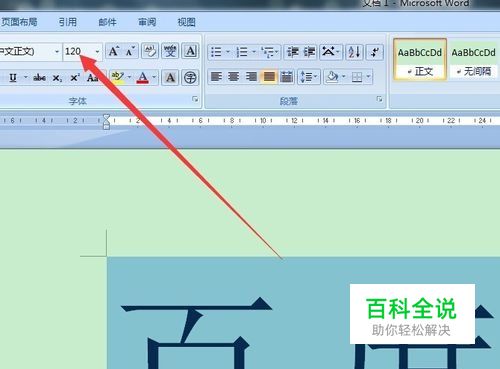Image resolution: width=500 pixels, height=369 pixels.
Task: Open the 段落 dialog launcher
Action: pyautogui.click(x=379, y=99)
